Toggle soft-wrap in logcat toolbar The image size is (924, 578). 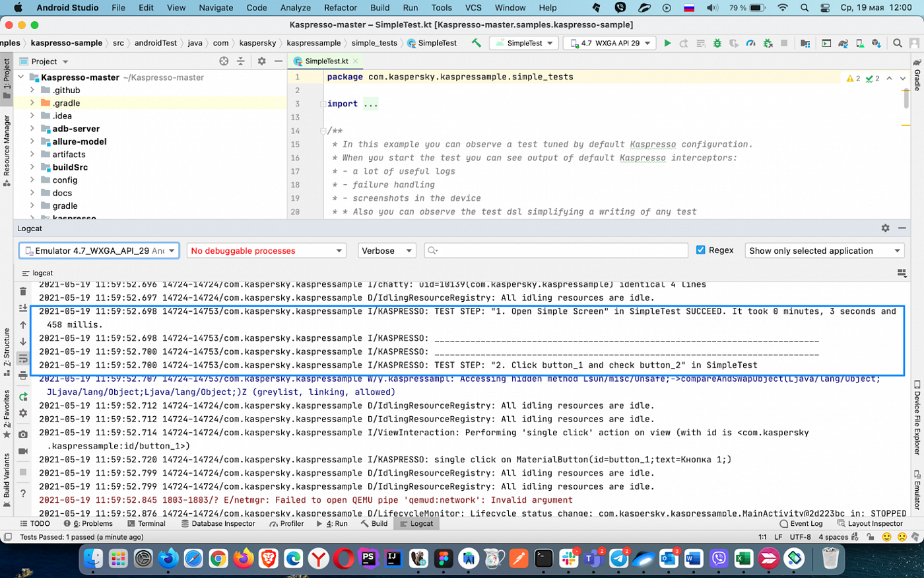pyautogui.click(x=23, y=358)
